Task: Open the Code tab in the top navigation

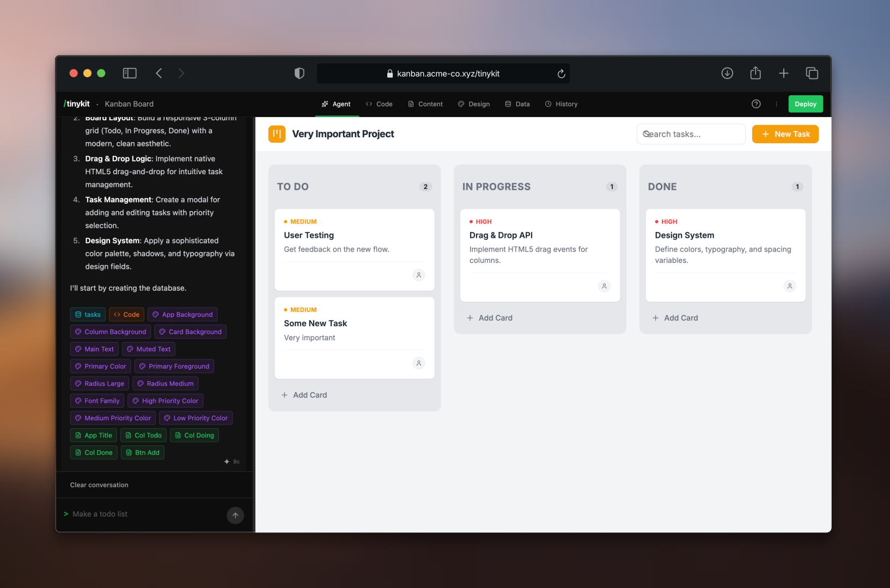Action: coord(380,103)
